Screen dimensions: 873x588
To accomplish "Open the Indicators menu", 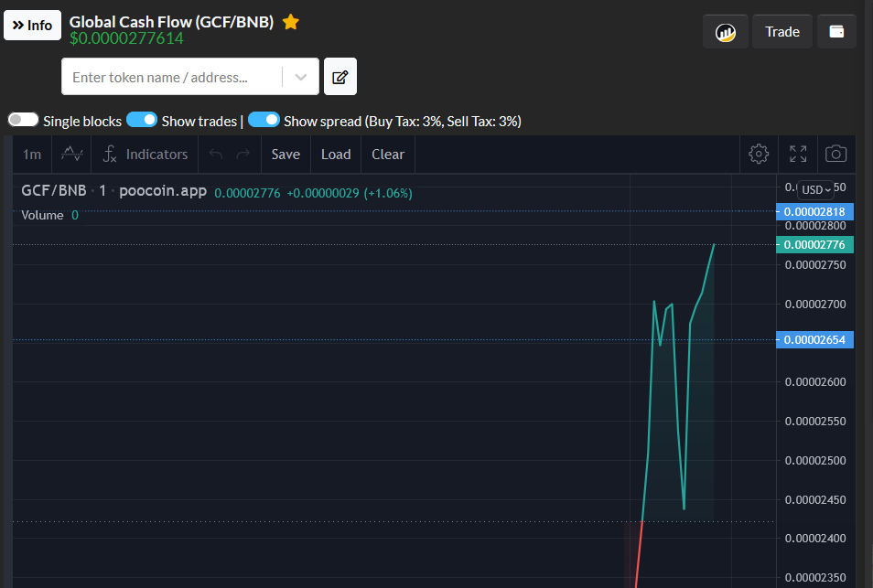I will coord(145,155).
